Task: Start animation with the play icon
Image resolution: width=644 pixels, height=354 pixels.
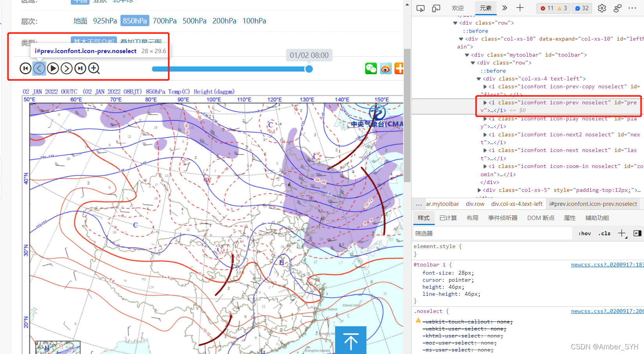Action: (x=53, y=69)
